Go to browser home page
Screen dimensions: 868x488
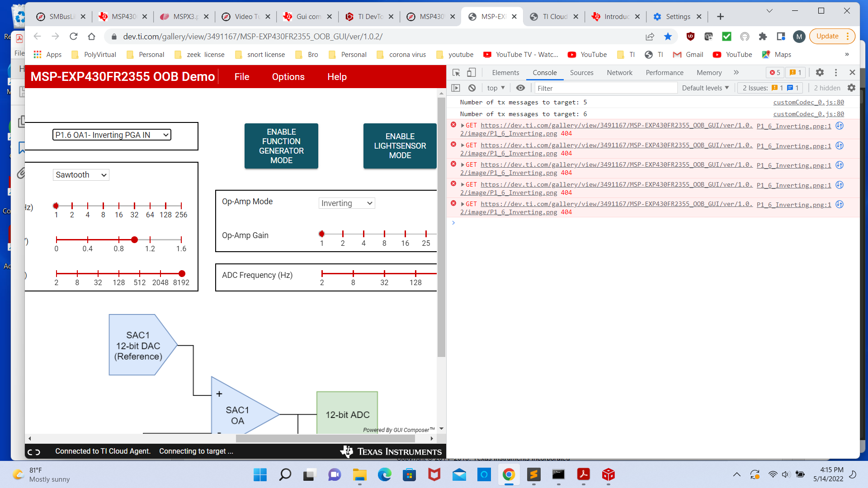pyautogui.click(x=91, y=36)
